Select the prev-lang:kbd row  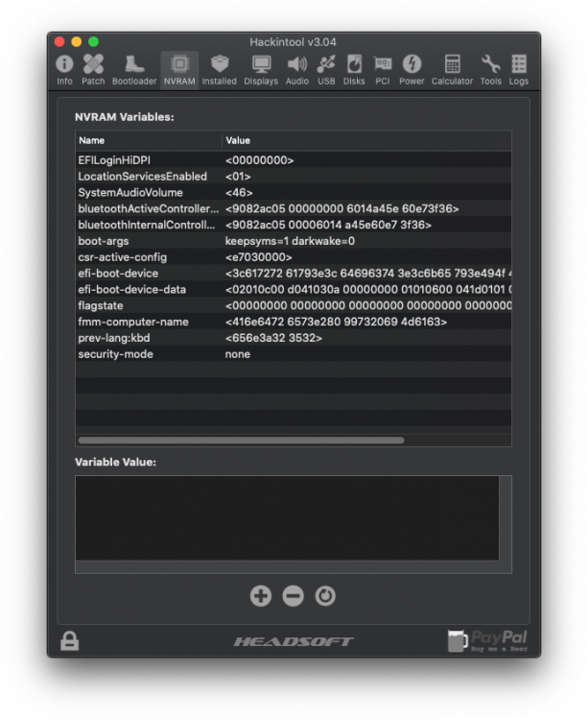point(294,338)
